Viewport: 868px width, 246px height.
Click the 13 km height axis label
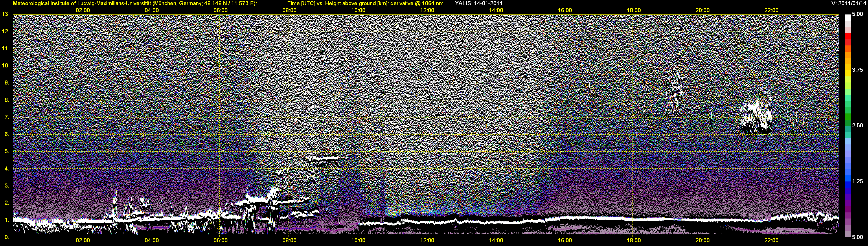pyautogui.click(x=6, y=14)
